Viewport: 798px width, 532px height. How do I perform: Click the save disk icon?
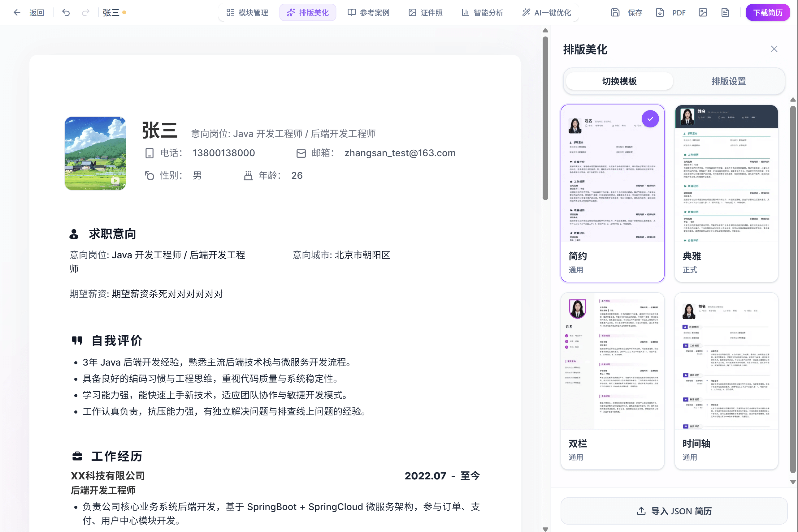click(x=615, y=13)
